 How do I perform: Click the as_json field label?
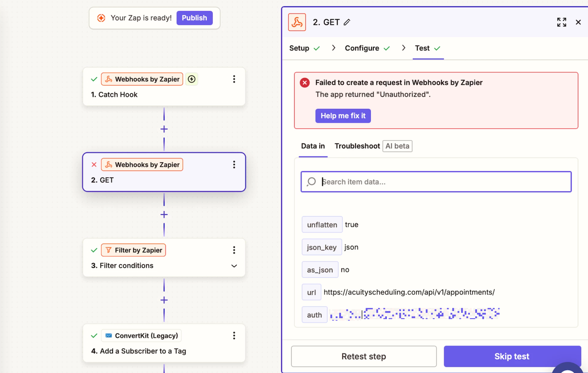pos(320,270)
